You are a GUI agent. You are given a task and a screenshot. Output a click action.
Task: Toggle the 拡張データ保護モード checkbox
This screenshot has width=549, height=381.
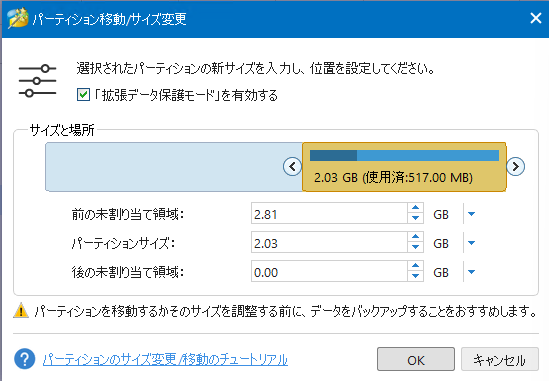[x=83, y=95]
